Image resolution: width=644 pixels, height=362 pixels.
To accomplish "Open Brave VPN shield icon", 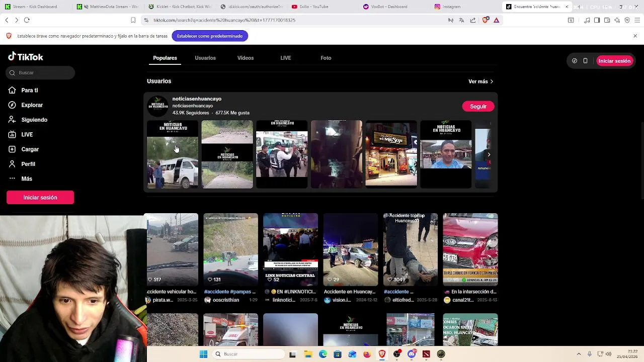I will (627, 20).
